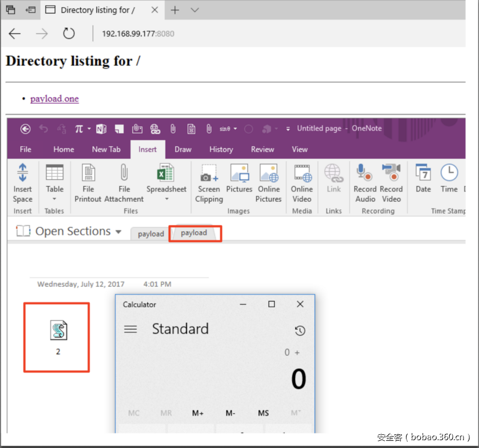Viewport: 479px width, 448px height.
Task: Click the File Attachment paperclip icon
Action: pos(124,173)
